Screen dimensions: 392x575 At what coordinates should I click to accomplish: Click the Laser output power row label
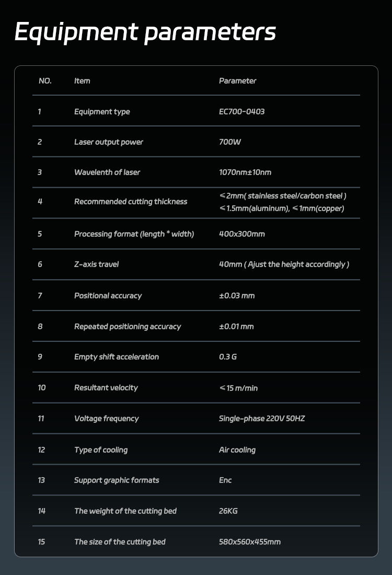[x=109, y=142]
